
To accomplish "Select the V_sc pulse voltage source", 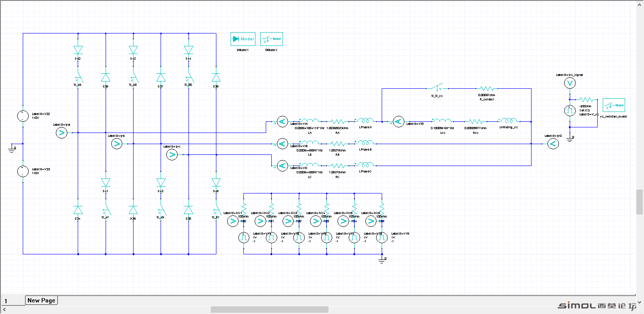I will tap(570, 111).
